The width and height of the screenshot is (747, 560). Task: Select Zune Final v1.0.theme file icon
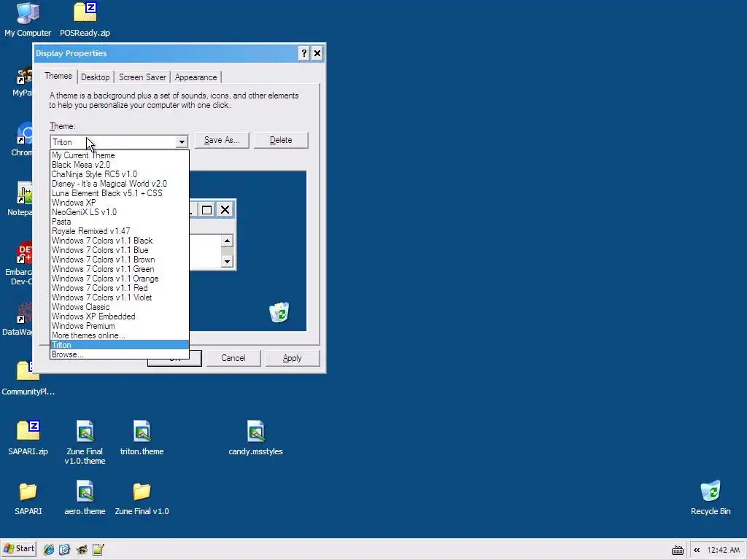click(x=85, y=442)
